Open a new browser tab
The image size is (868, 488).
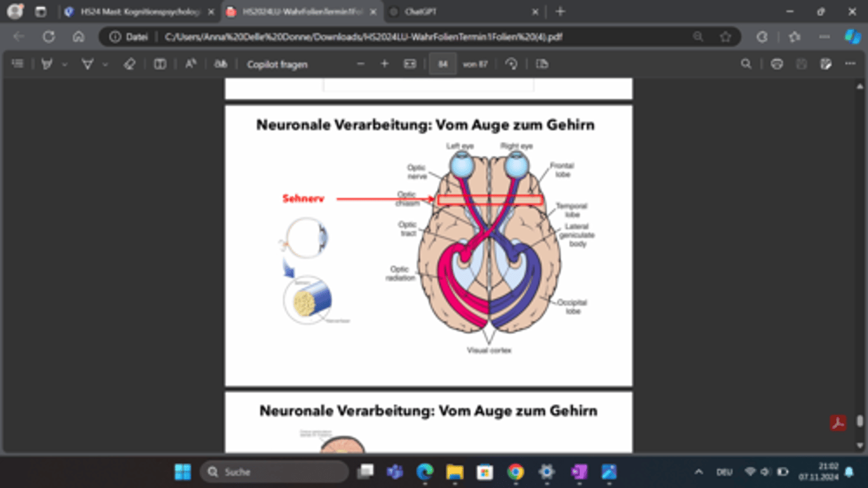tap(560, 11)
